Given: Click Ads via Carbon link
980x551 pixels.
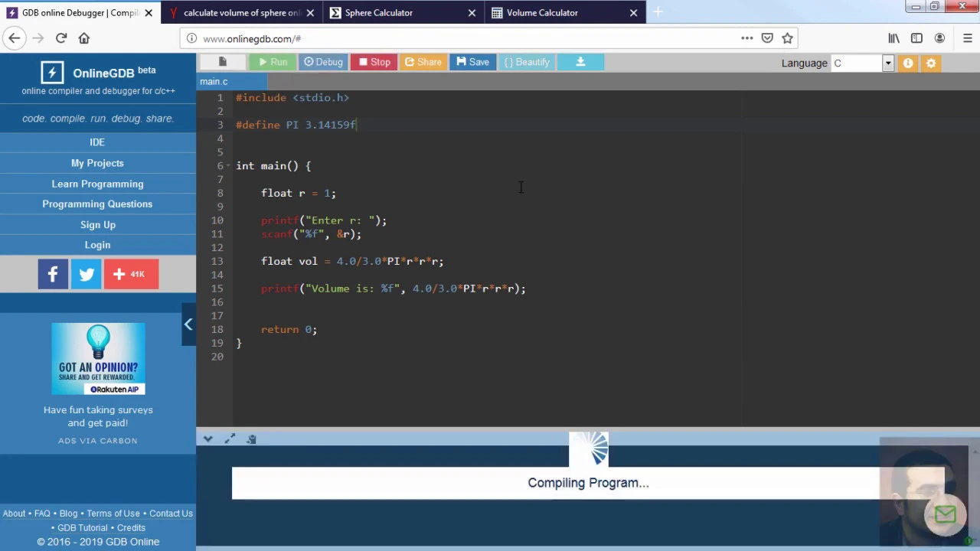Looking at the screenshot, I should (98, 441).
